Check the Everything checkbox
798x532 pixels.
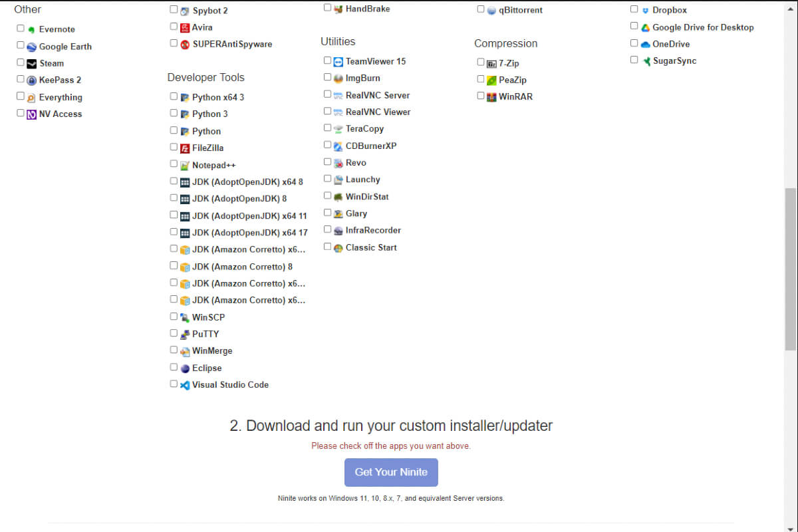click(21, 96)
